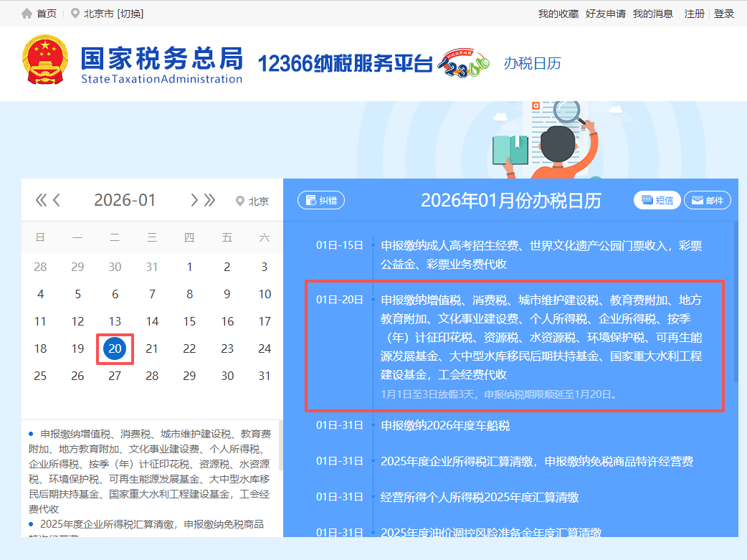Click the tax schedule list scrollbar

[735, 301]
